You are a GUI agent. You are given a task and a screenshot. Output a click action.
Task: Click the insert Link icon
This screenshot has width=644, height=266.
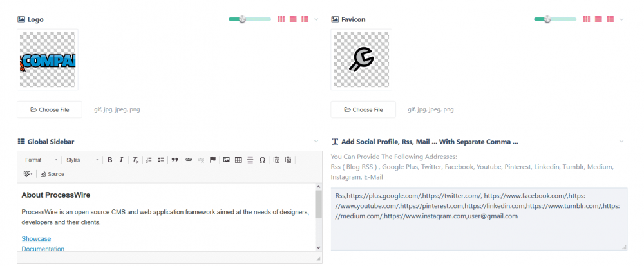click(189, 160)
